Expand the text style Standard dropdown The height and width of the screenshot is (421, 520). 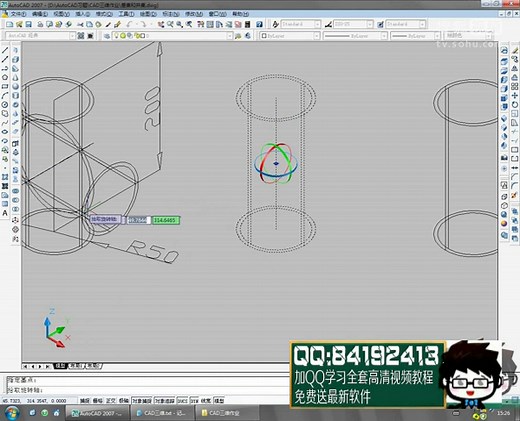317,24
